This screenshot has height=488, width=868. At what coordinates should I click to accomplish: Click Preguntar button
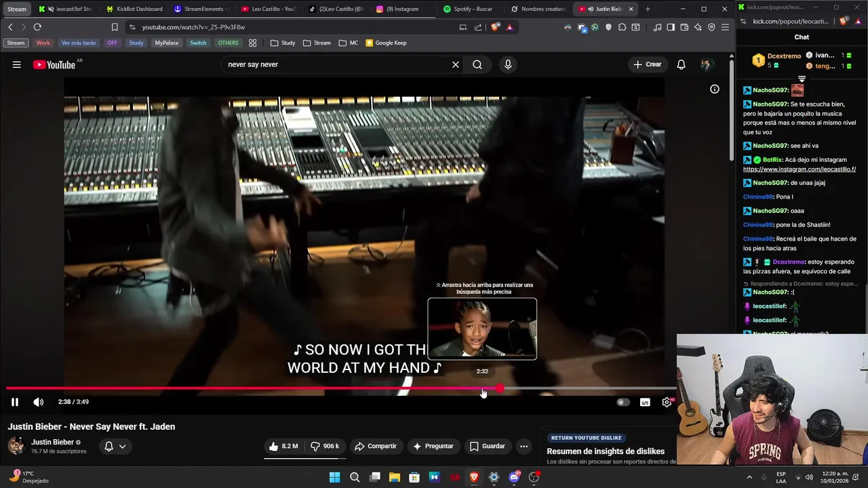point(433,446)
